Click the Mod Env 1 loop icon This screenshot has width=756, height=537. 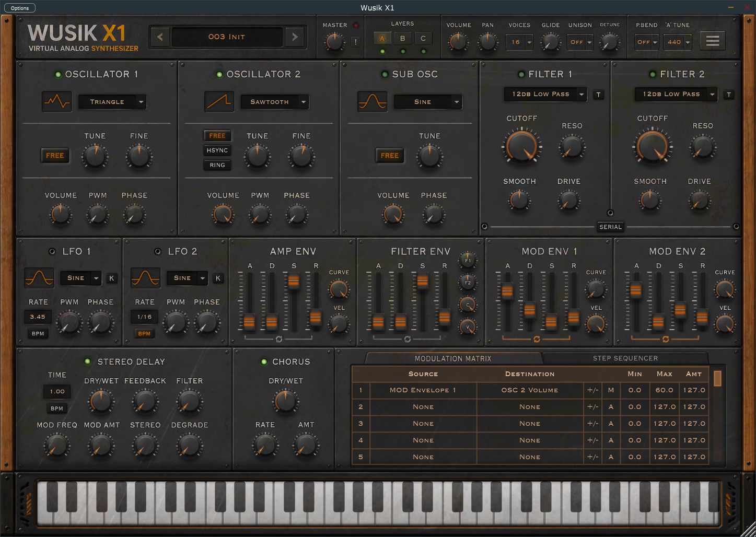537,339
